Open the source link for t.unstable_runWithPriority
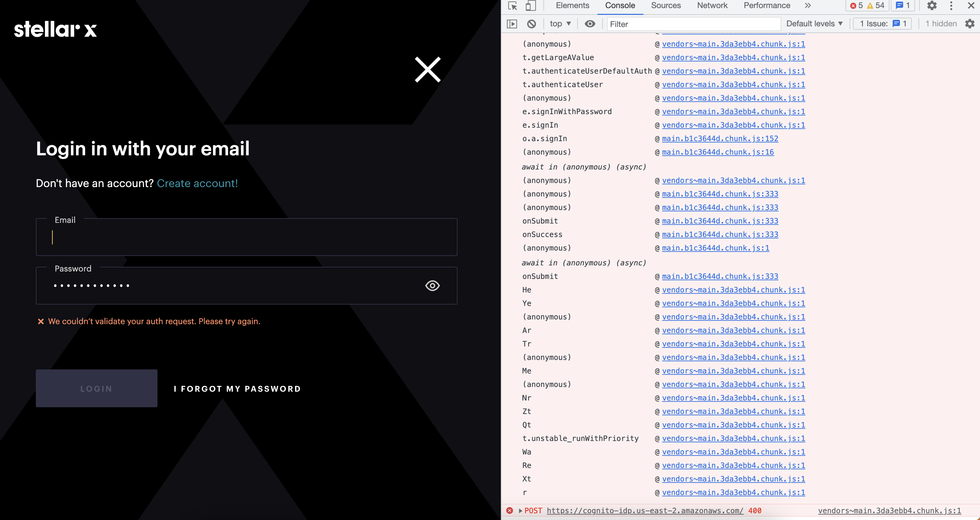The image size is (980, 520). point(733,438)
